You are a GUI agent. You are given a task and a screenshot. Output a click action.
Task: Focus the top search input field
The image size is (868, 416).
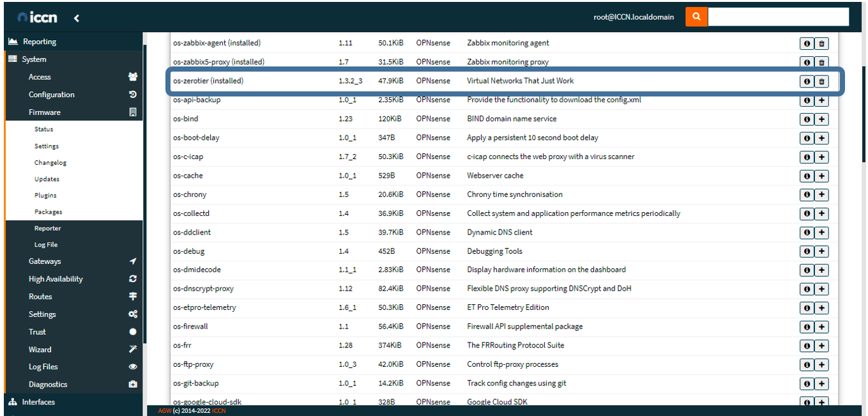coord(778,17)
